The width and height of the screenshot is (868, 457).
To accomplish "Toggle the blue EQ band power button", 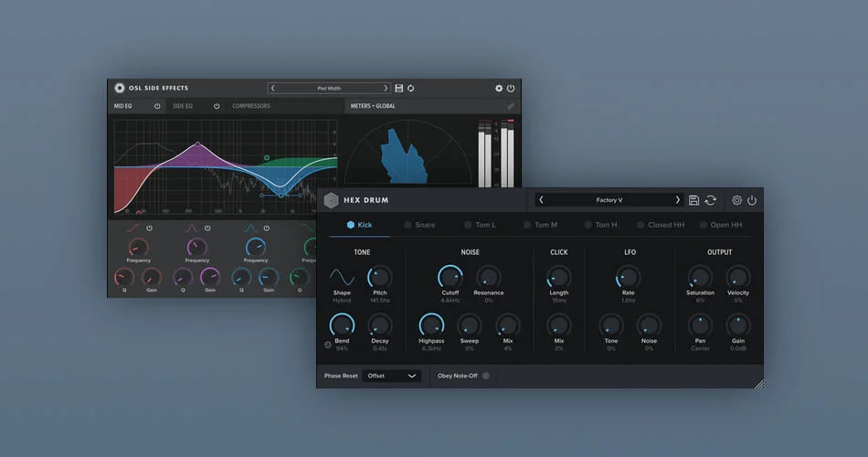I will [x=266, y=228].
